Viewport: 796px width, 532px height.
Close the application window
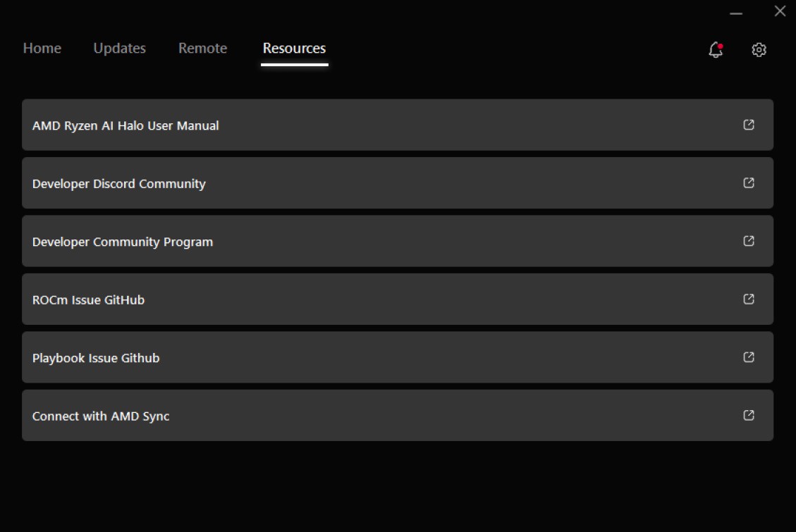pyautogui.click(x=780, y=11)
